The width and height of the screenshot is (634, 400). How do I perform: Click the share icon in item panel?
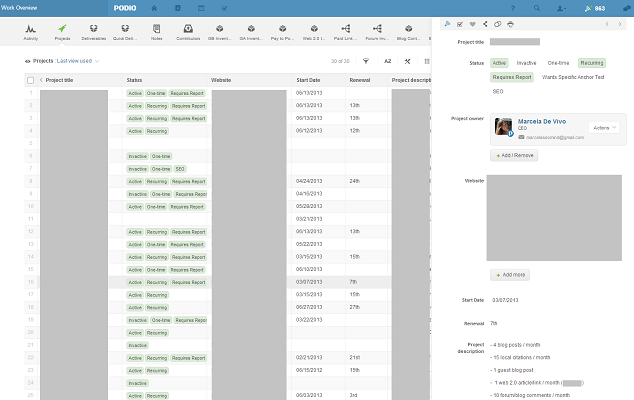(x=484, y=23)
